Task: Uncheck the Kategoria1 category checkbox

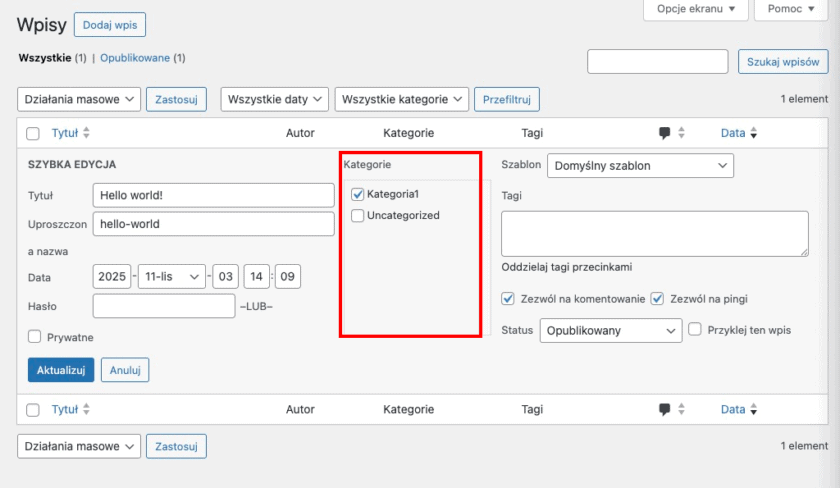Action: click(358, 194)
